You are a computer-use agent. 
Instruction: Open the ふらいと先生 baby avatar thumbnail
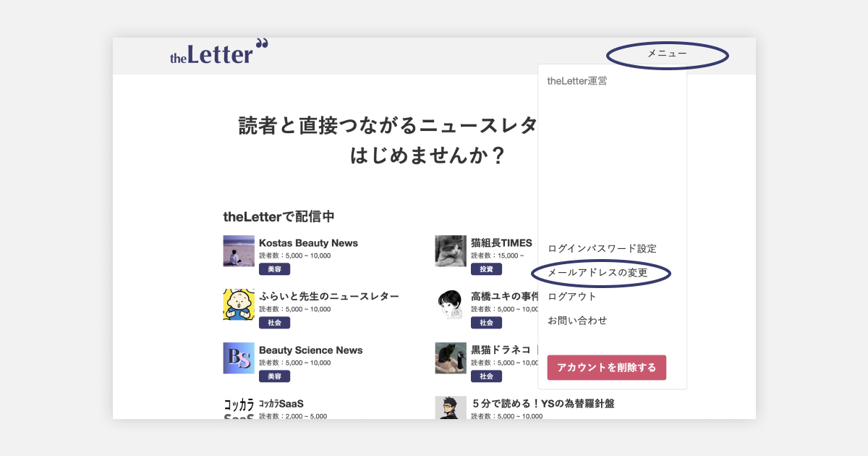point(239,305)
